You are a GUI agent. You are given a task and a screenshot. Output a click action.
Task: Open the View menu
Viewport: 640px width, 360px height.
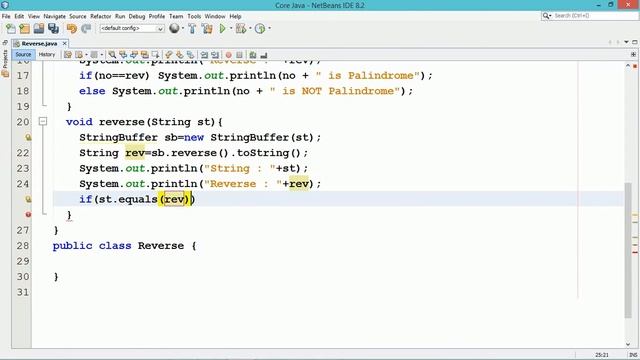point(34,16)
